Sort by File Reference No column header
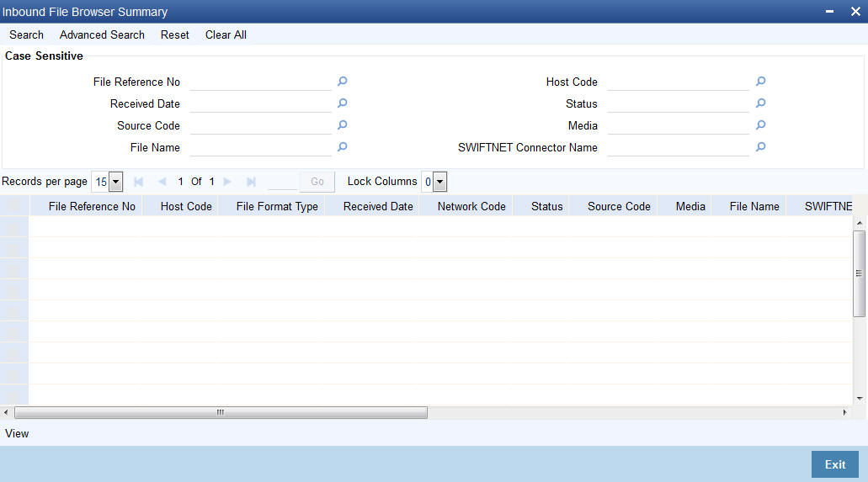This screenshot has height=482, width=868. point(92,206)
